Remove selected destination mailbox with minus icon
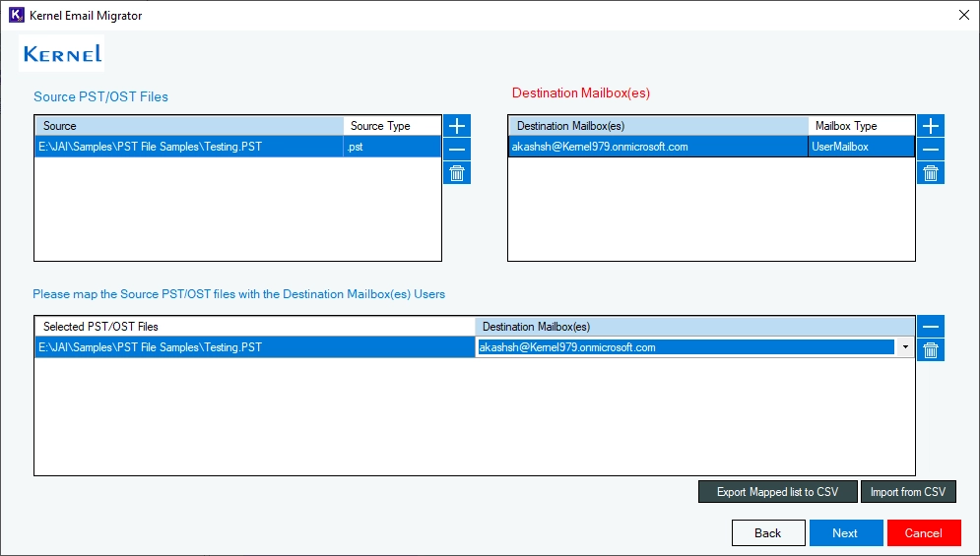Viewport: 980px width, 556px height. click(x=931, y=150)
